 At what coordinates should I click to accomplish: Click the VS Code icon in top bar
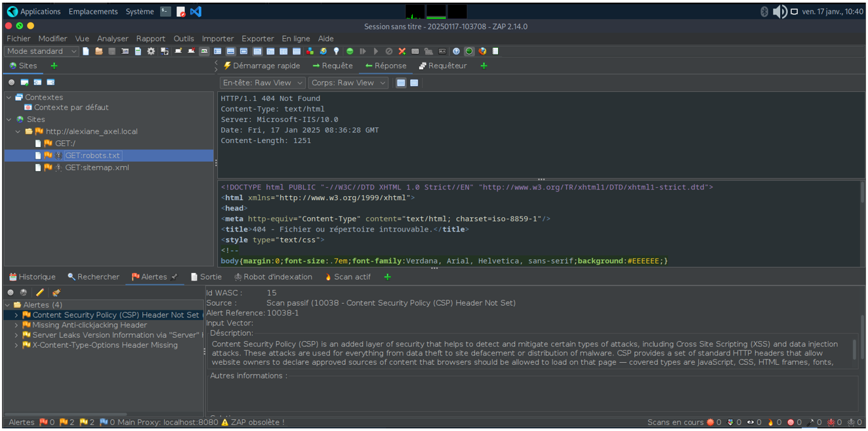[196, 11]
